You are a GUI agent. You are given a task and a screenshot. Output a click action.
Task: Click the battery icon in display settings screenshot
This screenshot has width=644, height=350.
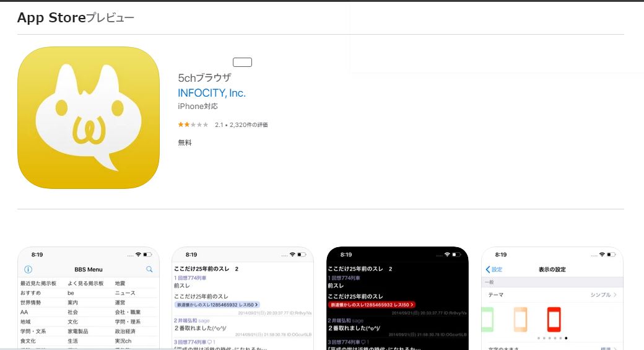611,255
